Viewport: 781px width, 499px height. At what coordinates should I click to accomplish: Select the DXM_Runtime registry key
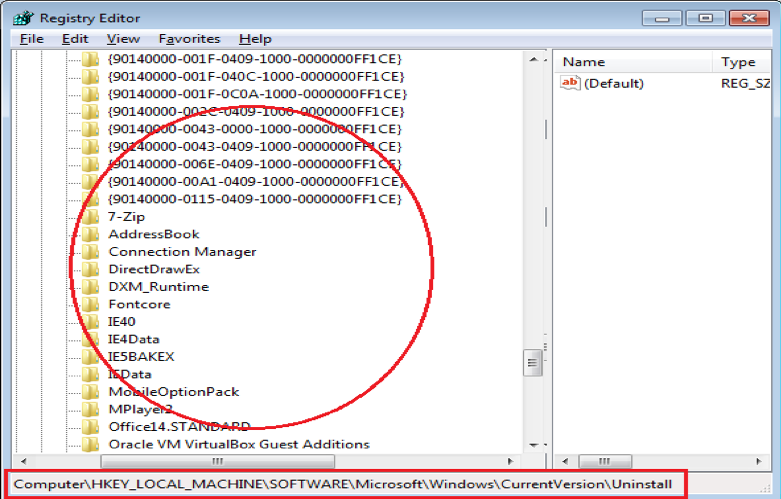[x=158, y=287]
